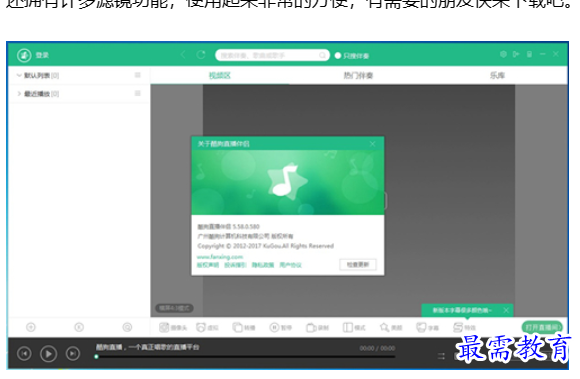Go back with the left arrow icon
The image size is (580, 379).
pos(183,55)
